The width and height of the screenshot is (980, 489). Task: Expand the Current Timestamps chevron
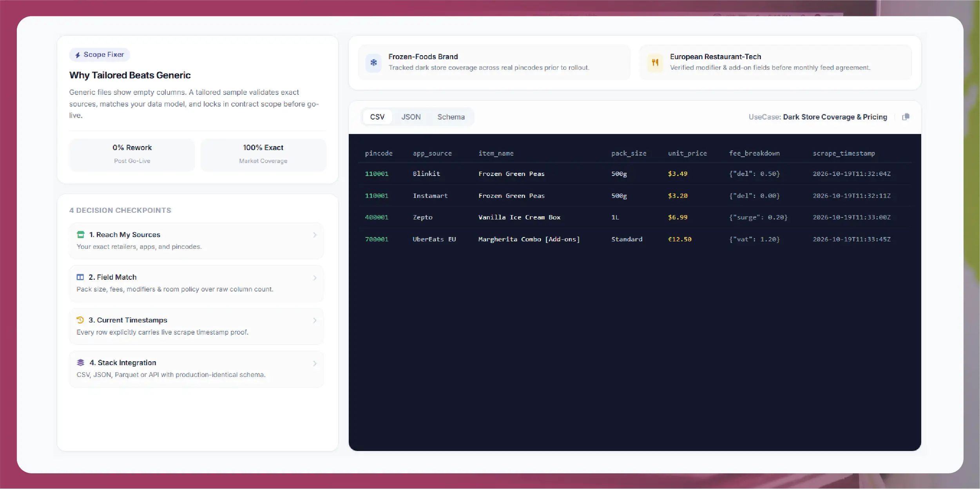pyautogui.click(x=315, y=320)
